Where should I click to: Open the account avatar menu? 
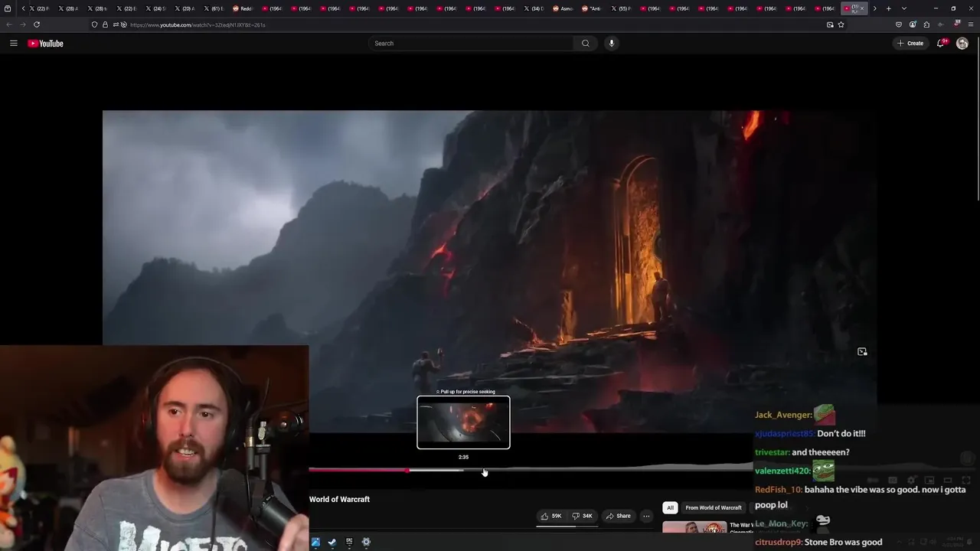tap(962, 44)
